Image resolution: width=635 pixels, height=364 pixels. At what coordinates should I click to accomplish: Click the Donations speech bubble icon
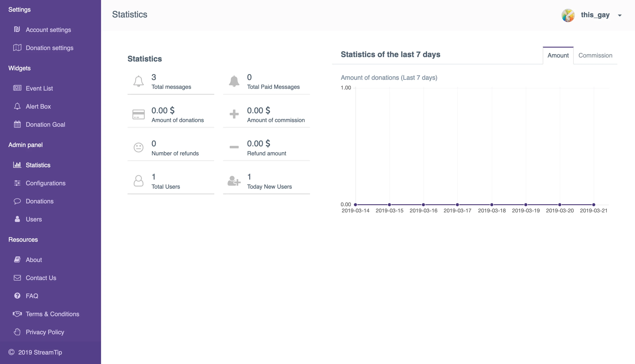[x=17, y=201]
